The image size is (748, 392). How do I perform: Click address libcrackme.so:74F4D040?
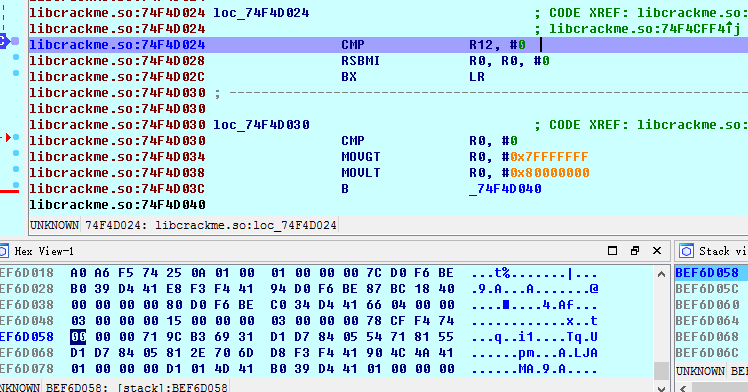click(x=117, y=205)
